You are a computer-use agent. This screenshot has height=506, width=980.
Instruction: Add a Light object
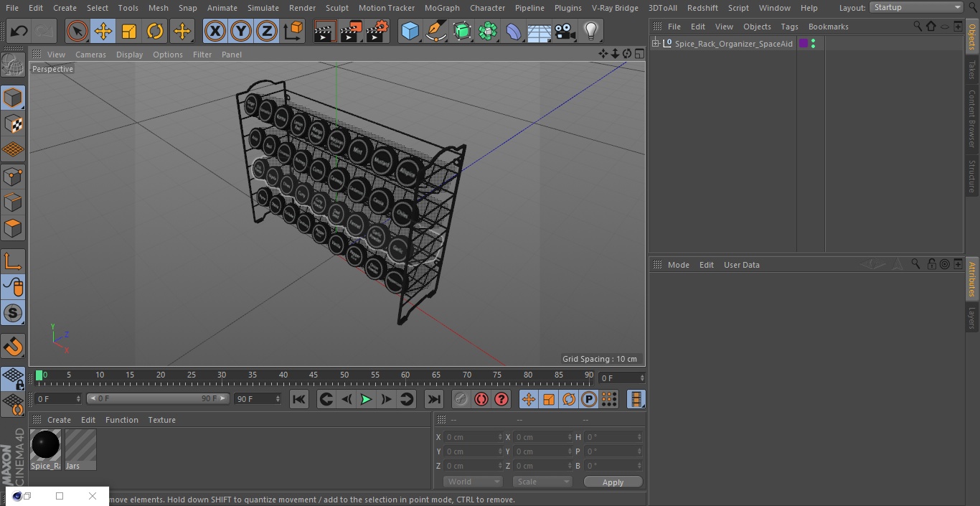pos(590,31)
